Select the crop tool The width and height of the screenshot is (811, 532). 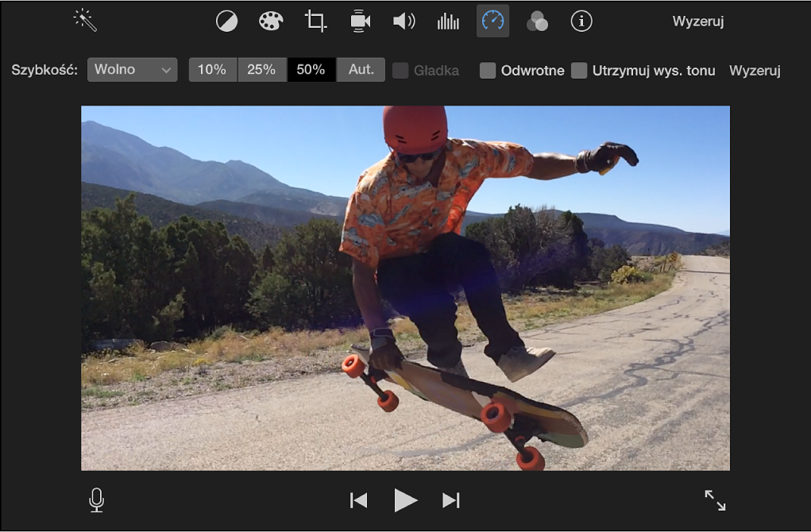(x=315, y=21)
